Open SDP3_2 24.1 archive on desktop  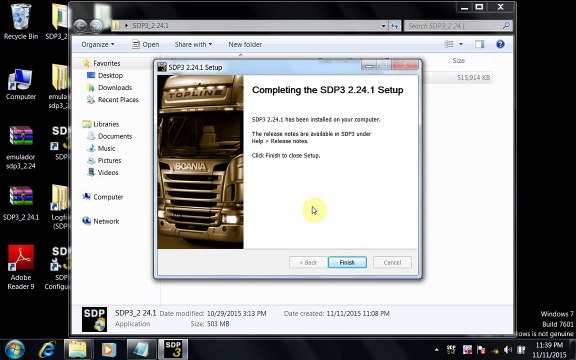click(21, 203)
